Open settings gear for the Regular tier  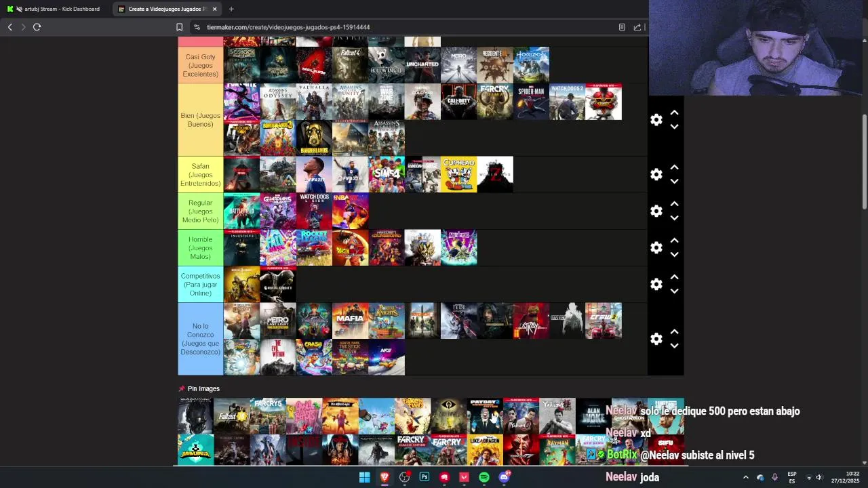pyautogui.click(x=656, y=211)
